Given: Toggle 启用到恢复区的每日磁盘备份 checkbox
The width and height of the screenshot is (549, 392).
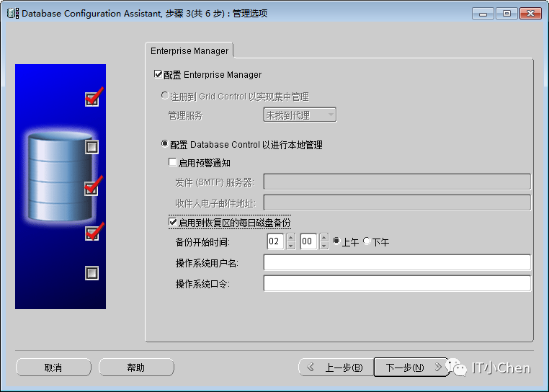Looking at the screenshot, I should click(x=173, y=222).
